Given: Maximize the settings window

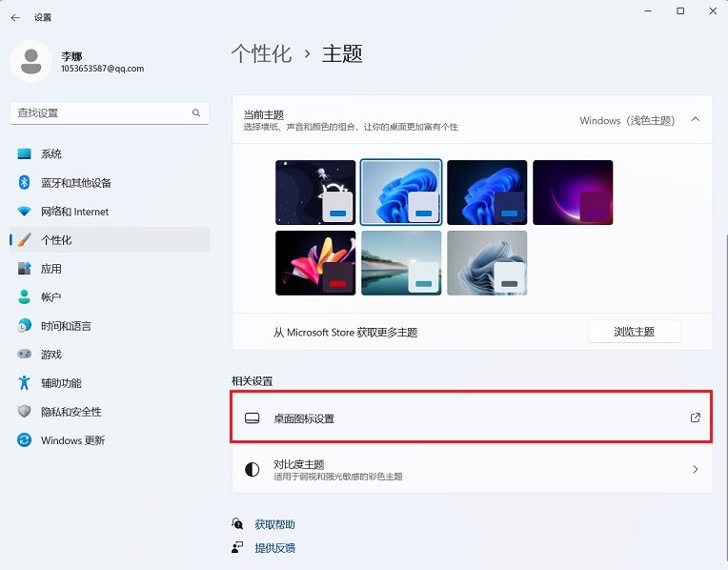Looking at the screenshot, I should click(680, 11).
